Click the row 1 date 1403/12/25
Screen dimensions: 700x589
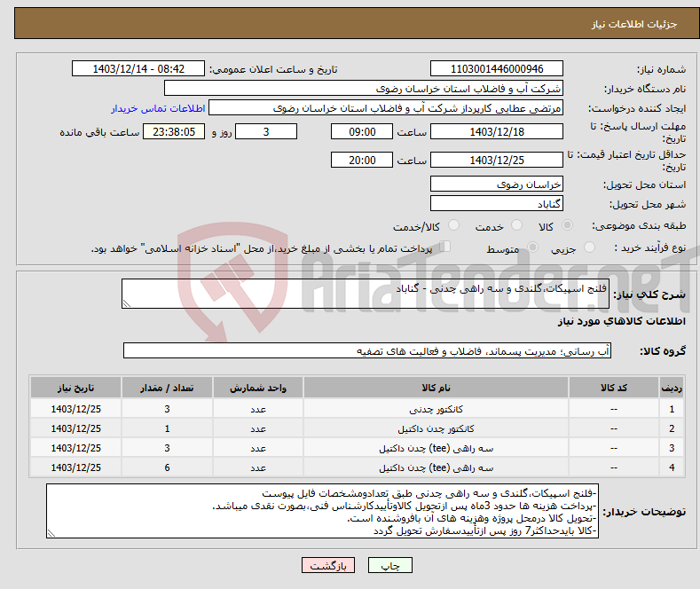(76, 409)
